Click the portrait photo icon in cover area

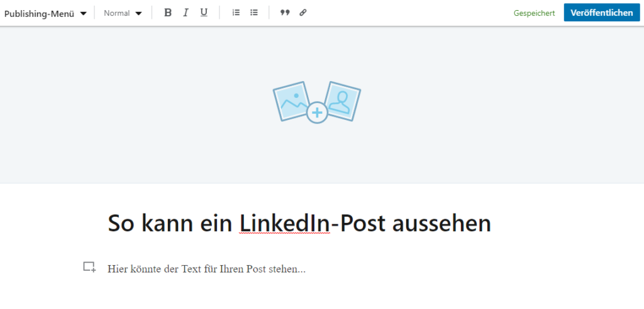342,101
